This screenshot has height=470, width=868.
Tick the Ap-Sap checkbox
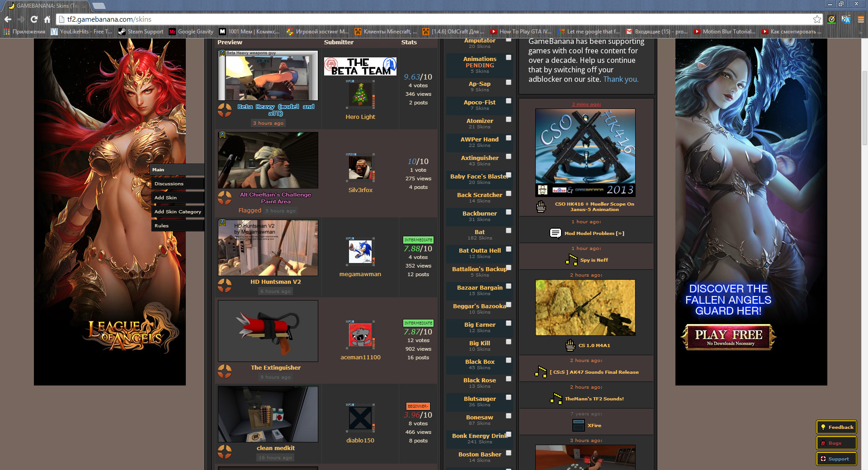509,82
